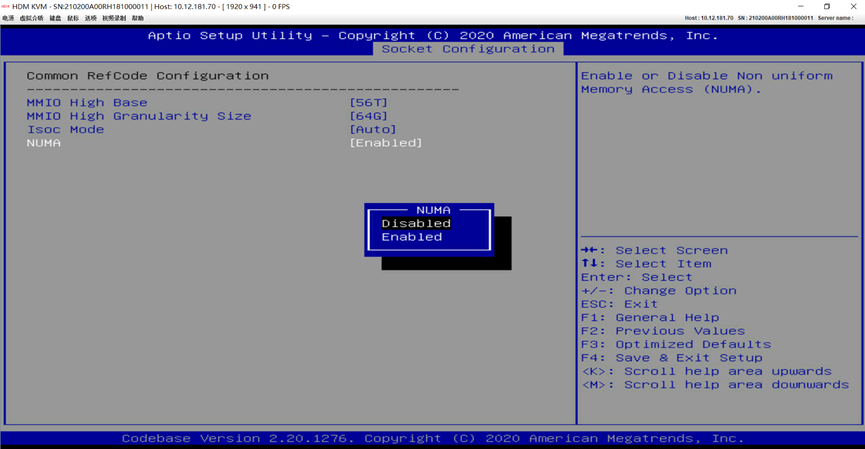The image size is (865, 449).
Task: Open the 鼠标 (Mouse) menu
Action: click(73, 18)
